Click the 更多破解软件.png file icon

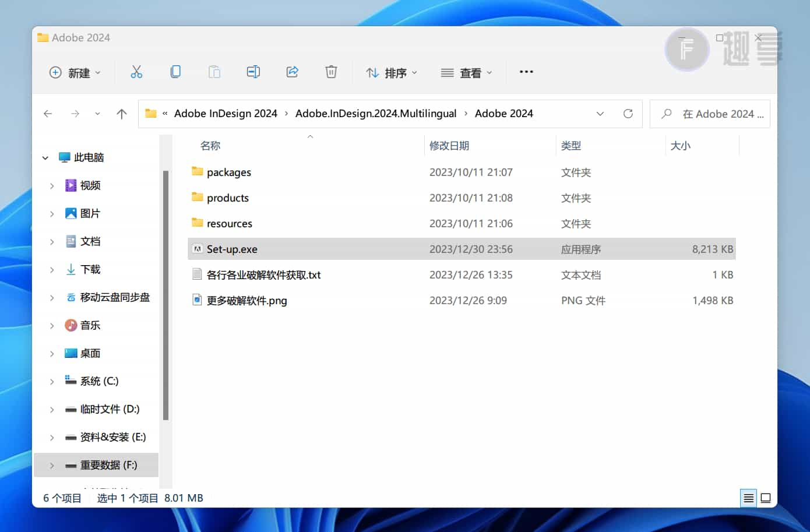pyautogui.click(x=197, y=300)
